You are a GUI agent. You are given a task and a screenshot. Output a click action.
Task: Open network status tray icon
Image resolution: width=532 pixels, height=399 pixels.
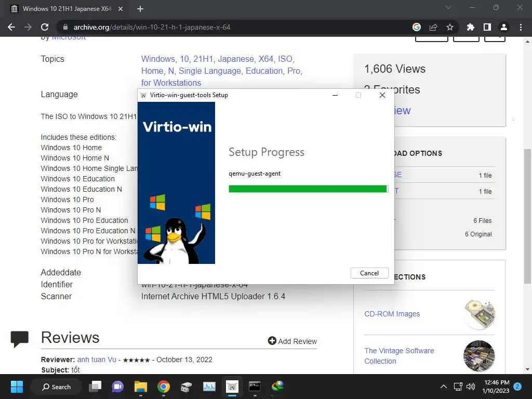(x=458, y=387)
